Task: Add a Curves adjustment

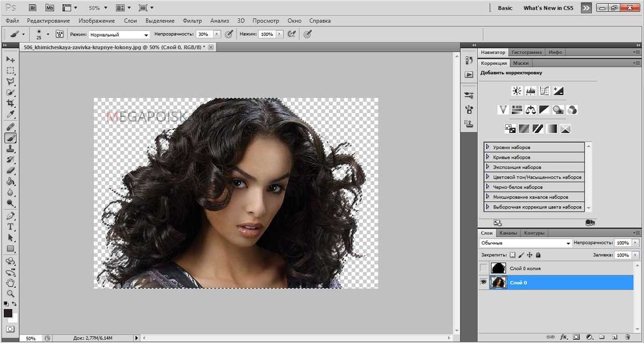Action: tap(545, 91)
